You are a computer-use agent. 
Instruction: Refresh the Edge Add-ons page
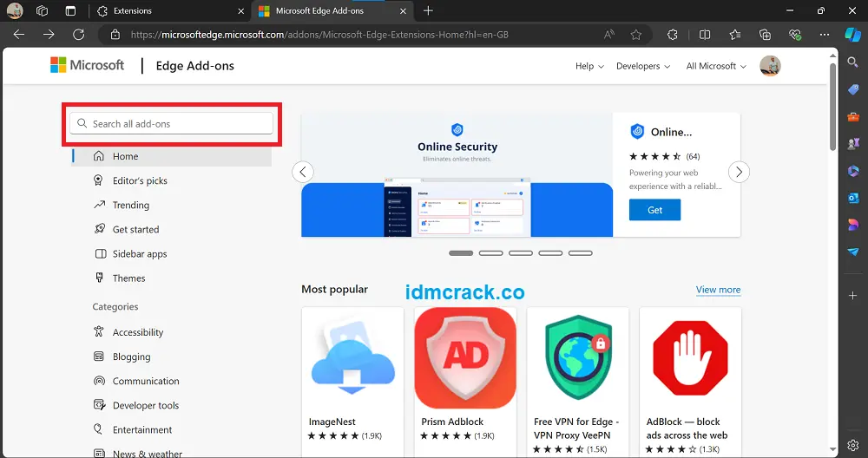pyautogui.click(x=79, y=35)
